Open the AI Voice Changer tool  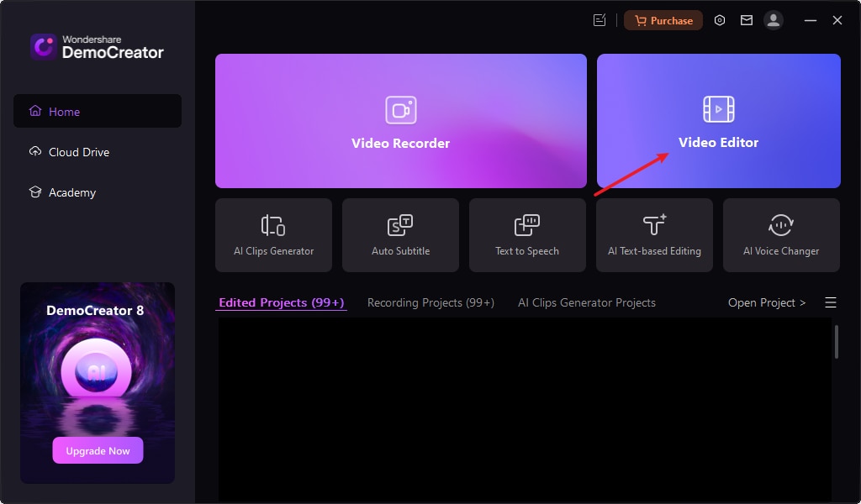[781, 235]
